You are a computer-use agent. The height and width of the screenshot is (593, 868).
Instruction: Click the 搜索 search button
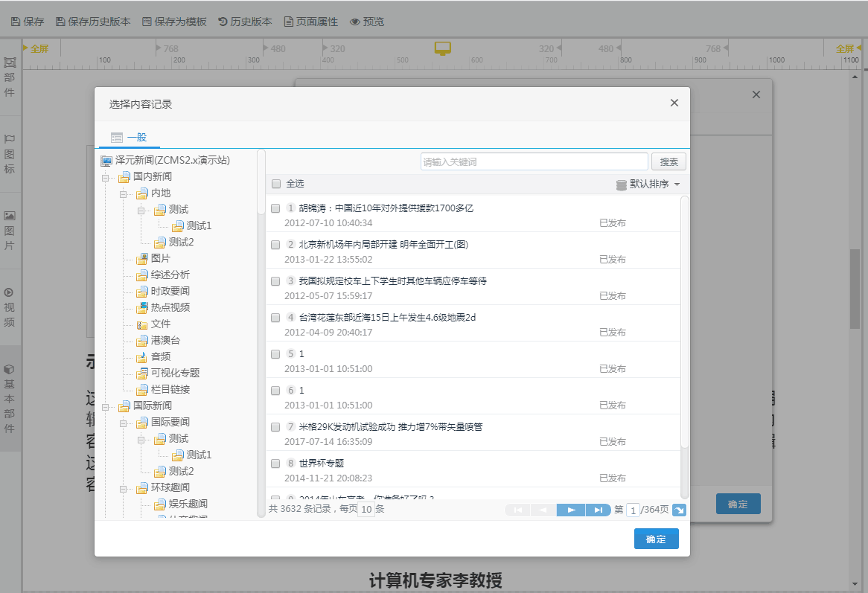click(668, 161)
